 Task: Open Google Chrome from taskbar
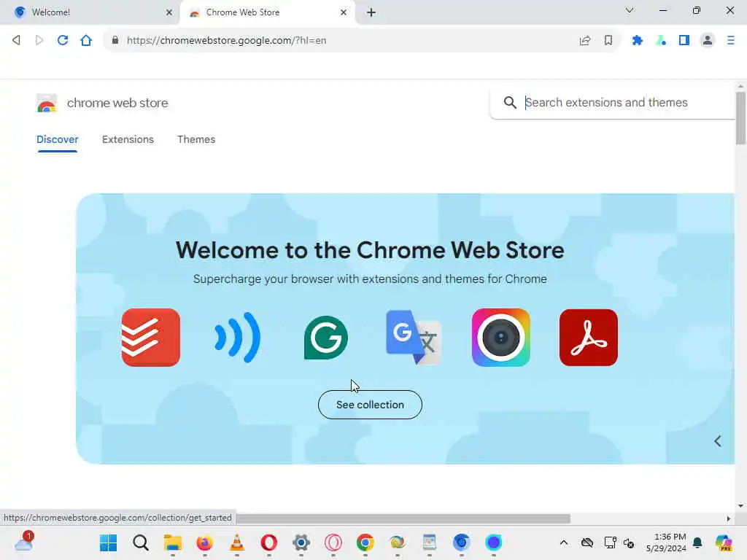click(x=365, y=542)
